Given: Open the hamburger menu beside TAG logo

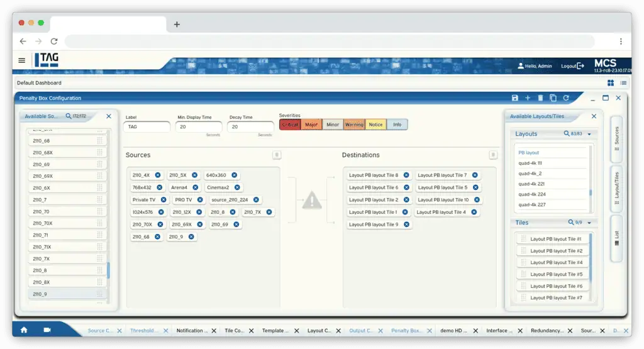Looking at the screenshot, I should click(21, 60).
